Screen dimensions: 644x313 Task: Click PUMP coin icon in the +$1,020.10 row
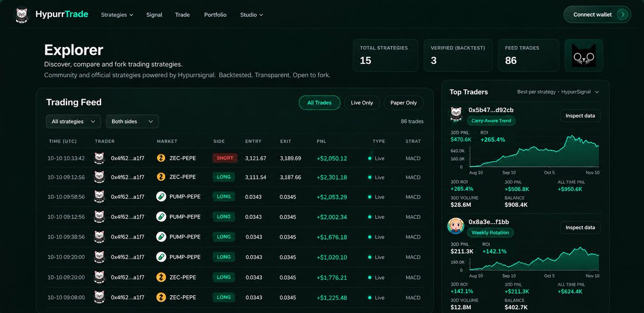[161, 257]
